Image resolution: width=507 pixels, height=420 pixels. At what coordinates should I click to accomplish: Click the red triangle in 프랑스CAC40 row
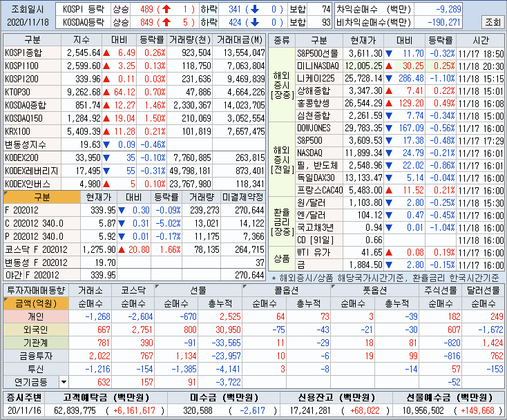pos(389,191)
